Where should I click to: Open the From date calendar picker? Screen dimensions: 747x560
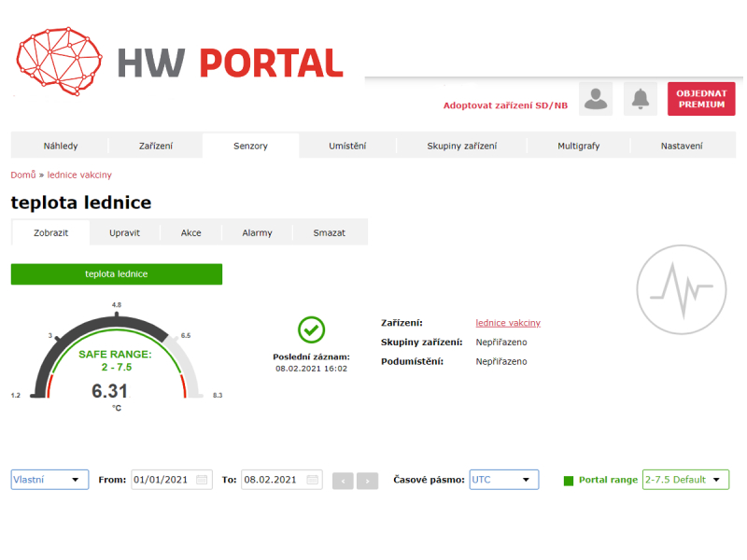(x=204, y=480)
